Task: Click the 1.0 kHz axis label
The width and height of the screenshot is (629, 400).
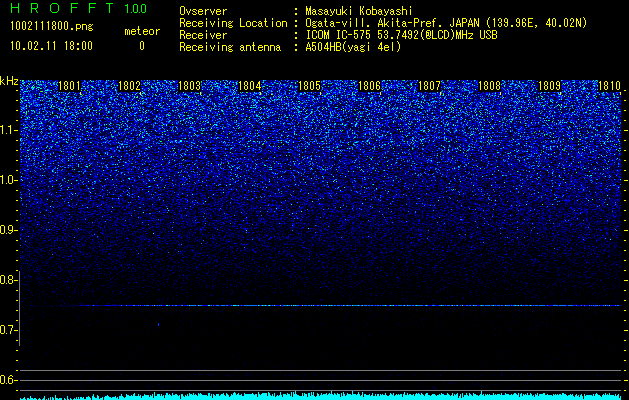Action: pyautogui.click(x=9, y=180)
